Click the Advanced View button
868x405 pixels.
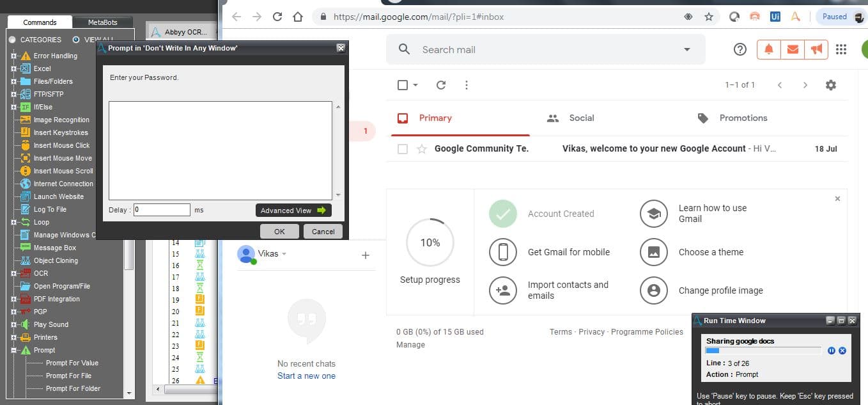click(293, 210)
